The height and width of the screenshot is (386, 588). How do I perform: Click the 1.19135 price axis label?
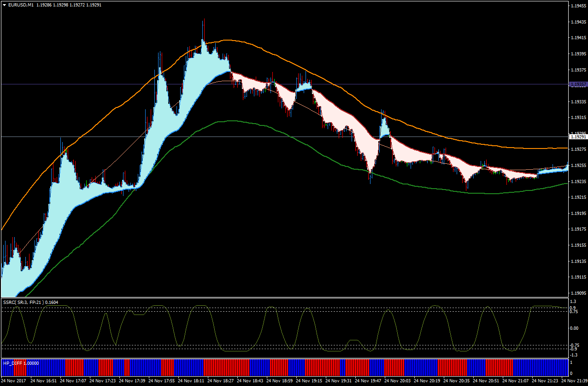point(579,261)
